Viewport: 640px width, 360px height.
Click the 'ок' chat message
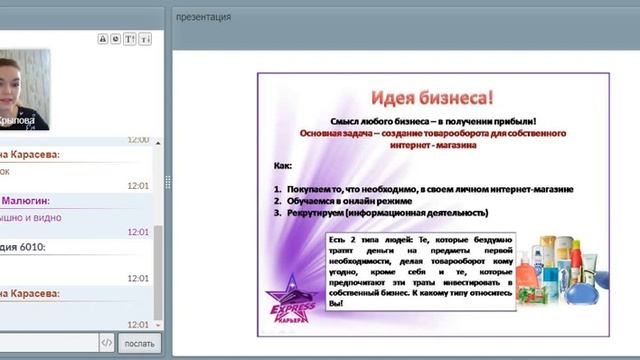pos(4,172)
